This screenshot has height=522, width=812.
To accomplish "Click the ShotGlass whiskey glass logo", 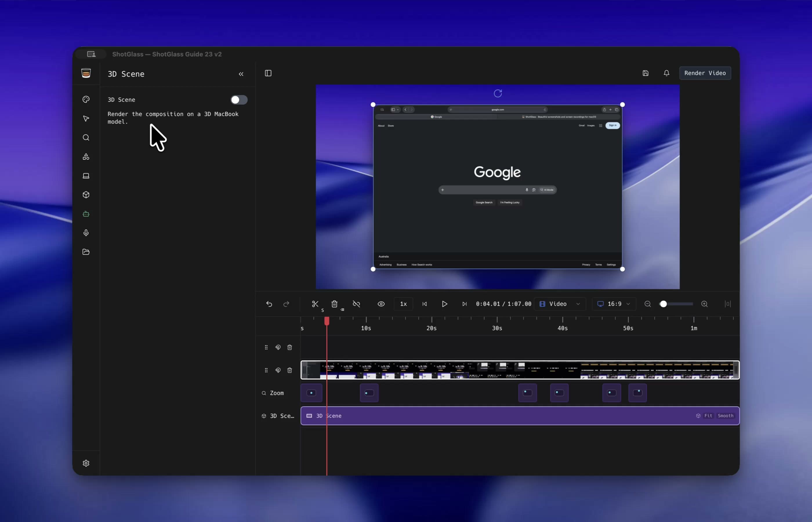I will 86,73.
